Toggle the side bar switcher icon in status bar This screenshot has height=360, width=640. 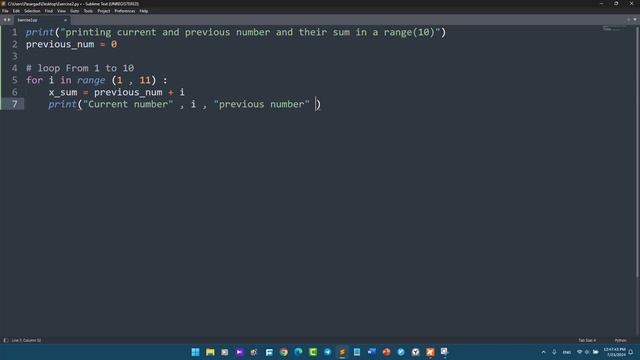tap(6, 340)
